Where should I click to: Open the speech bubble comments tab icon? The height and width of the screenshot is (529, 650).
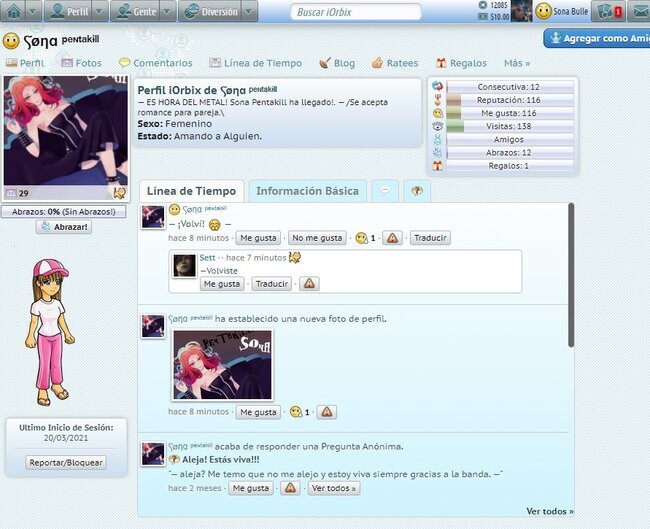[385, 191]
